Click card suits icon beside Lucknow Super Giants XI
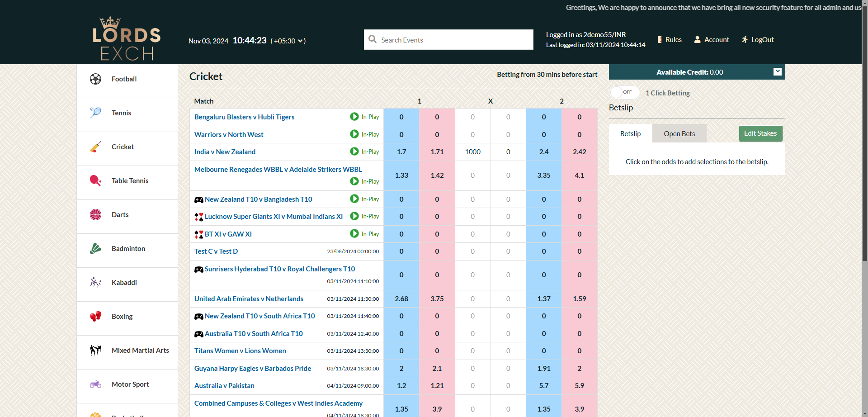Image resolution: width=868 pixels, height=417 pixels. (199, 217)
